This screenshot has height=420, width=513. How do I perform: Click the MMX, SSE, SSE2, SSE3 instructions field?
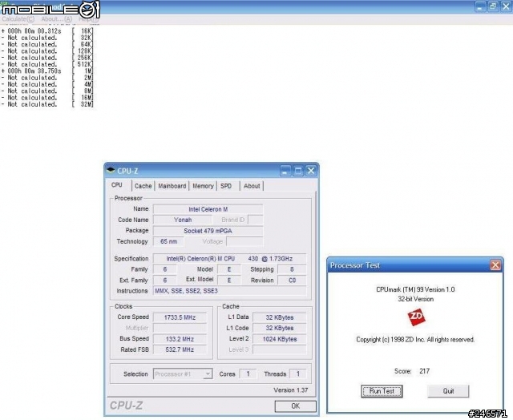(x=230, y=291)
